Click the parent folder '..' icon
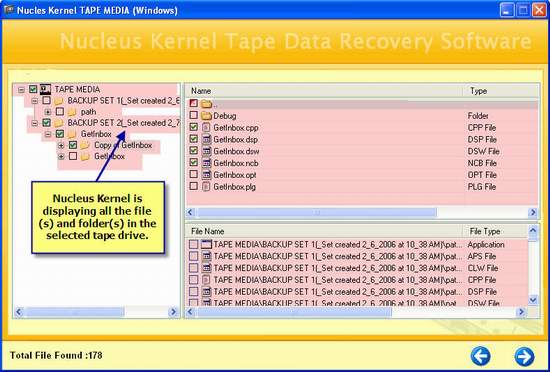Image resolution: width=550 pixels, height=372 pixels. pos(207,104)
